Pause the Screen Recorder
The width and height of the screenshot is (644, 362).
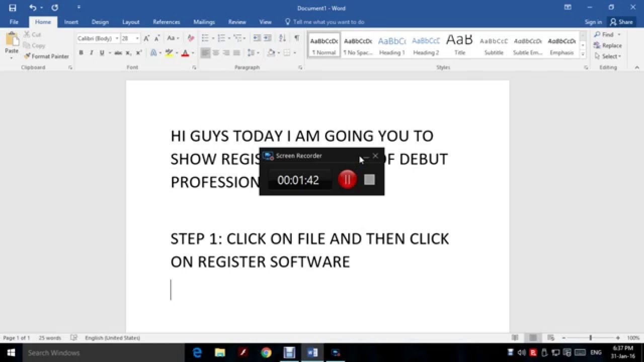click(347, 179)
